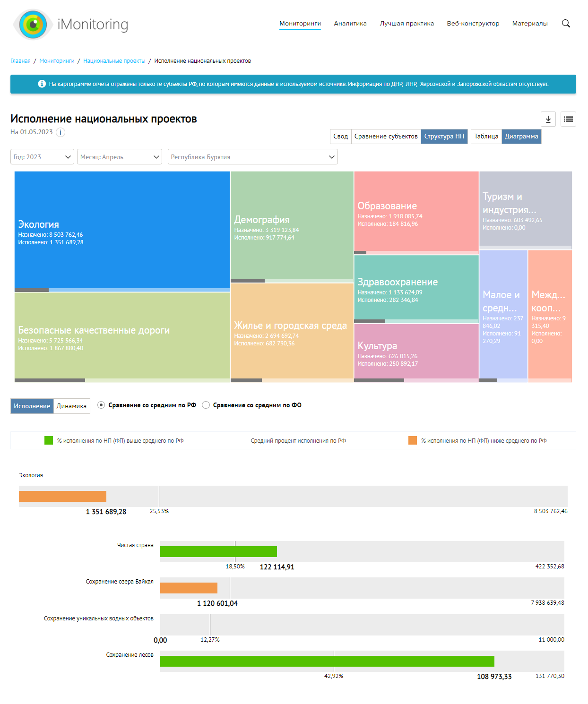Open the search magnifier icon

pos(565,24)
